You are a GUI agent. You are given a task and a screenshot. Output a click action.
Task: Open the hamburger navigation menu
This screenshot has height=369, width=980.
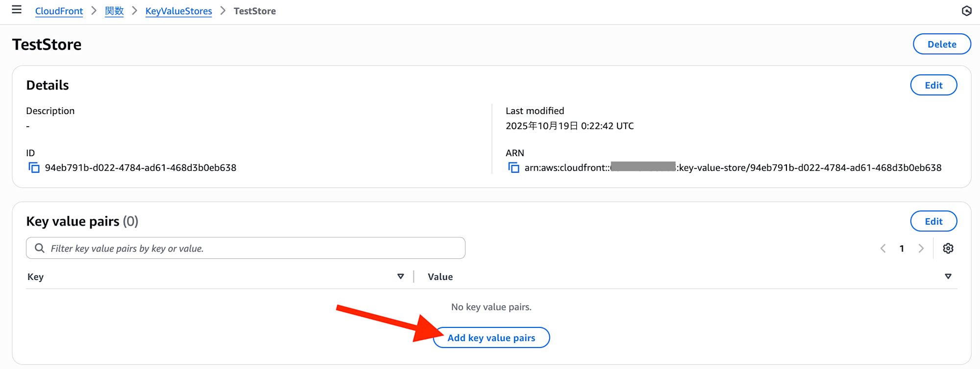[17, 10]
